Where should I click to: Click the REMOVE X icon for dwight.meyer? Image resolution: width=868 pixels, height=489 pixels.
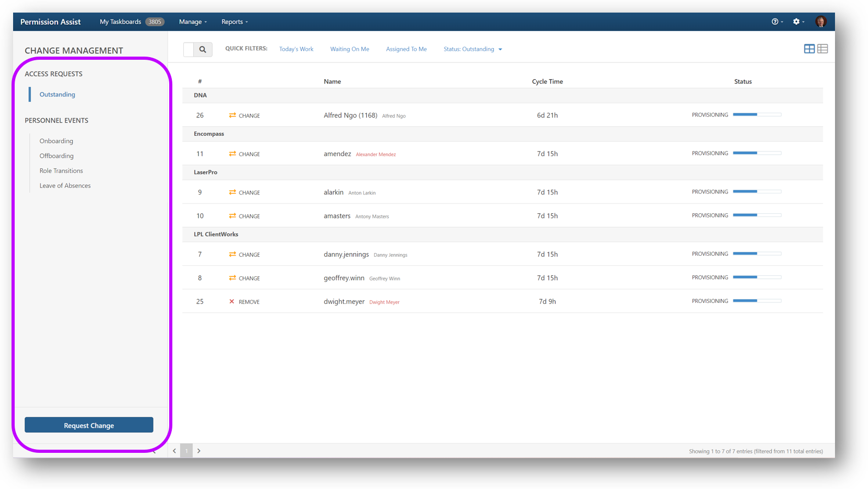(232, 301)
